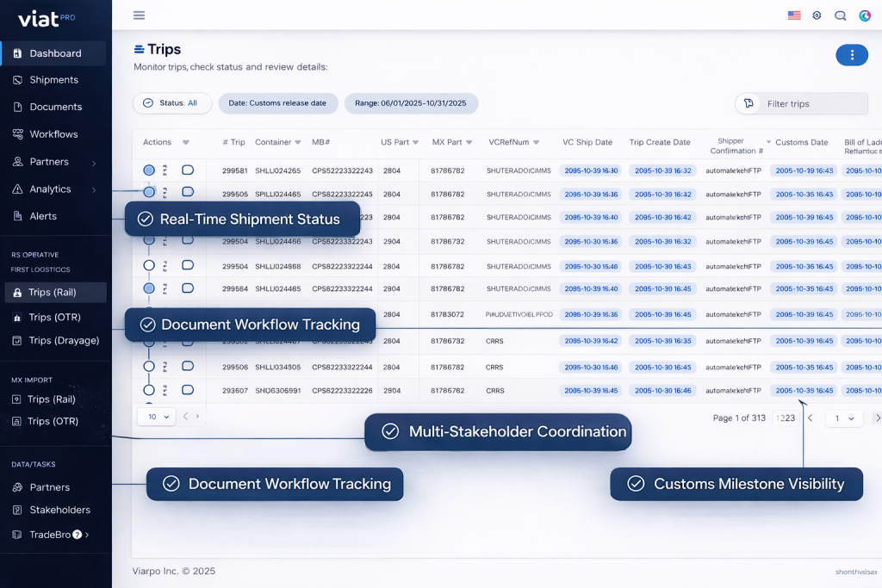Image resolution: width=882 pixels, height=588 pixels.
Task: Open the rows-per-page dropdown showing 10
Action: [156, 417]
